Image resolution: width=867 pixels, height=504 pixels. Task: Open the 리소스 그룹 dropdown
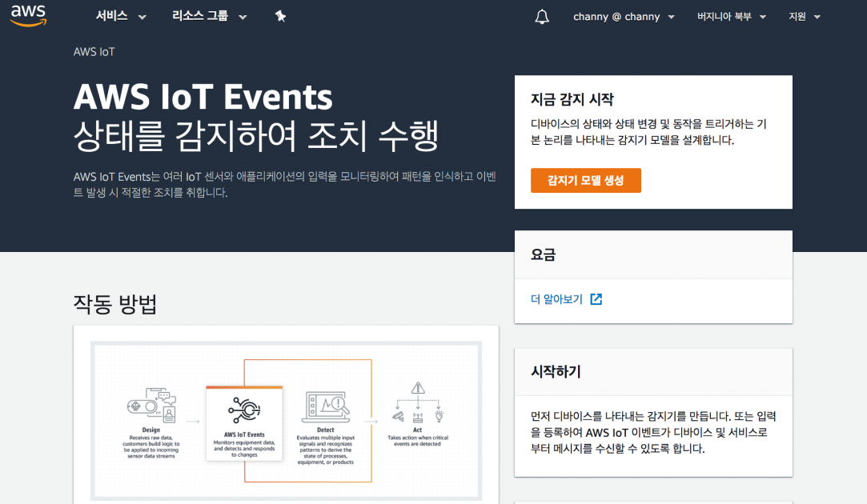coord(200,15)
